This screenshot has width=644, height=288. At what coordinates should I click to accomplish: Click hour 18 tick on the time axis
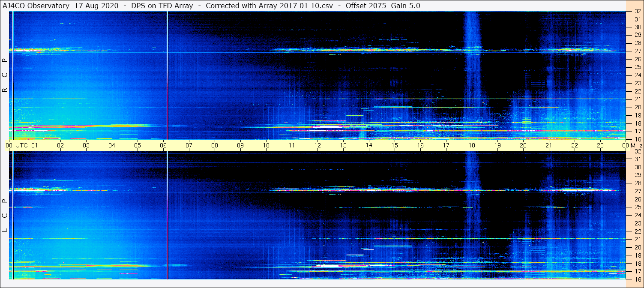472,145
